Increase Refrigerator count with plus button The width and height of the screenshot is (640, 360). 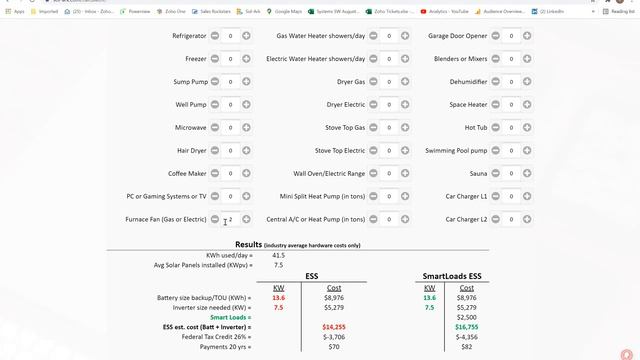246,36
